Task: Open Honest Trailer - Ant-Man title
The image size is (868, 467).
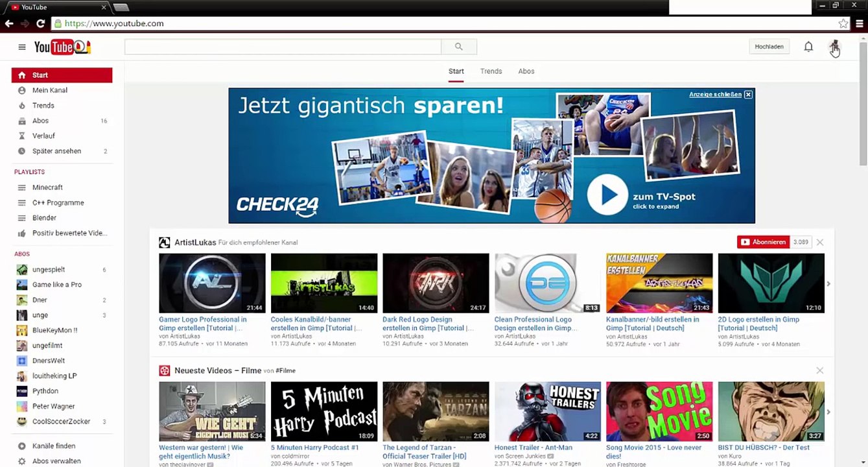Action: (534, 448)
